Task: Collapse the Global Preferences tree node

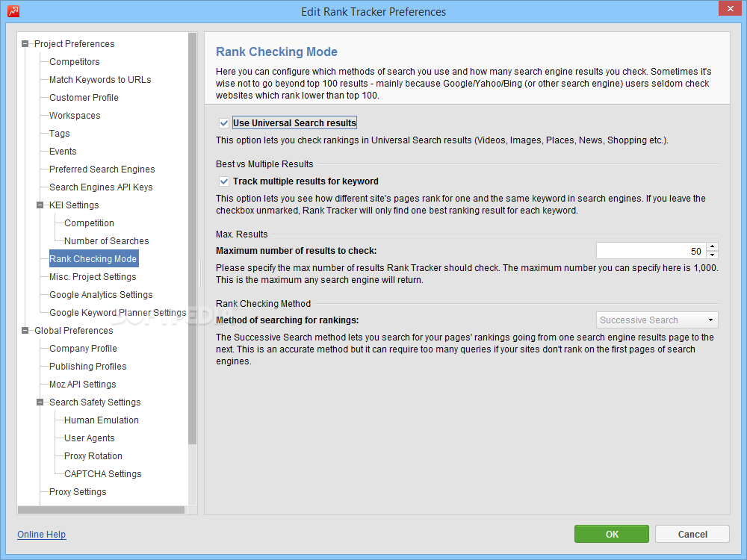Action: pyautogui.click(x=25, y=331)
